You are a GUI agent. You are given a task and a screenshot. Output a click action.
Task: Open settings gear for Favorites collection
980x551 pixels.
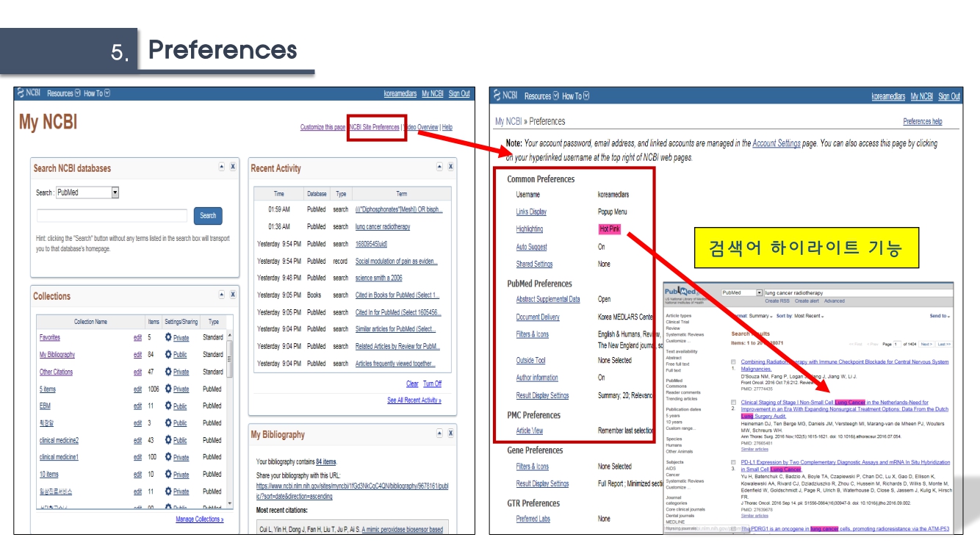pyautogui.click(x=168, y=337)
